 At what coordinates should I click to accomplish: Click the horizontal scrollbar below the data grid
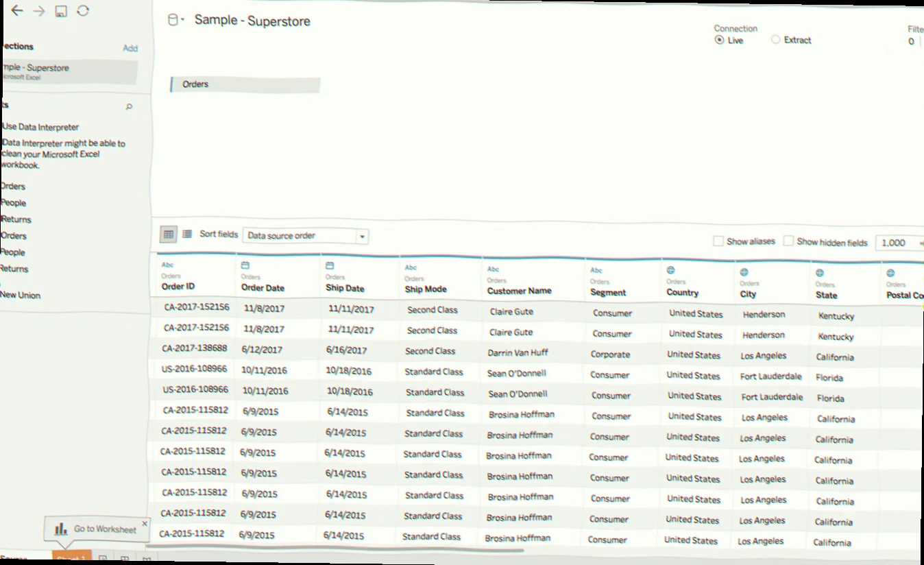[335, 549]
